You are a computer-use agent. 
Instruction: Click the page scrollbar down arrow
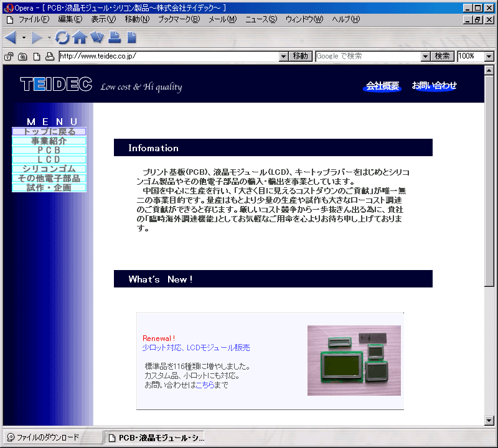[489, 421]
